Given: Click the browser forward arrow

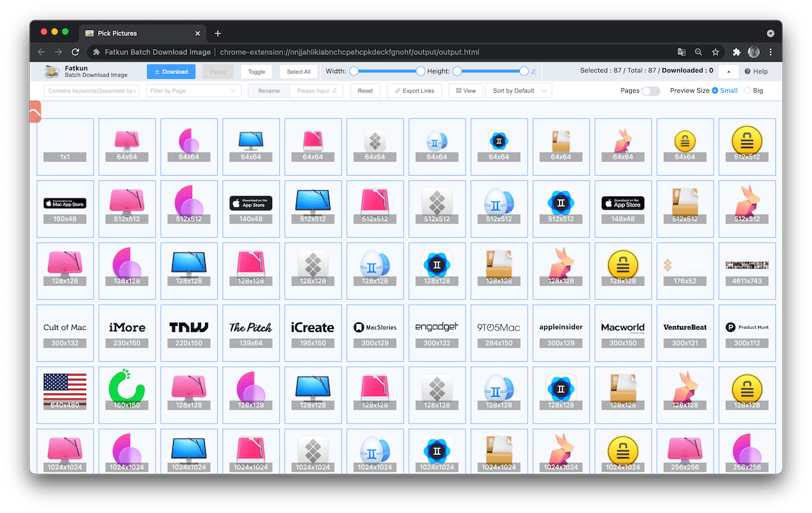Looking at the screenshot, I should coord(58,52).
